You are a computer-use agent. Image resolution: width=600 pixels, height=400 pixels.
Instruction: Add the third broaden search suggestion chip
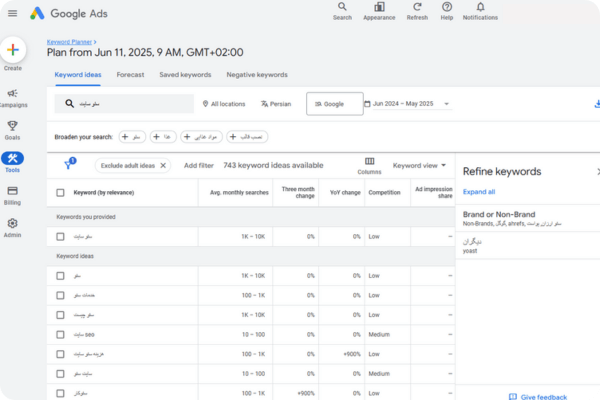coord(201,137)
